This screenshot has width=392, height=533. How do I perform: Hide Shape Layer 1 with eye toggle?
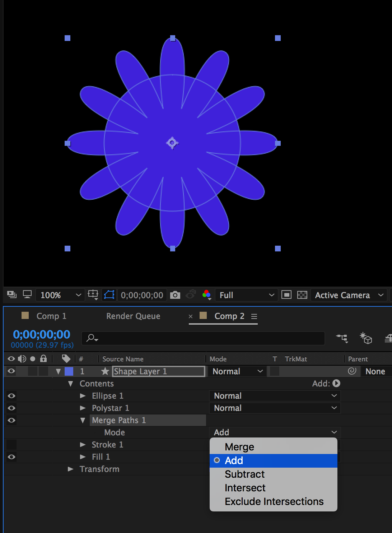(11, 371)
